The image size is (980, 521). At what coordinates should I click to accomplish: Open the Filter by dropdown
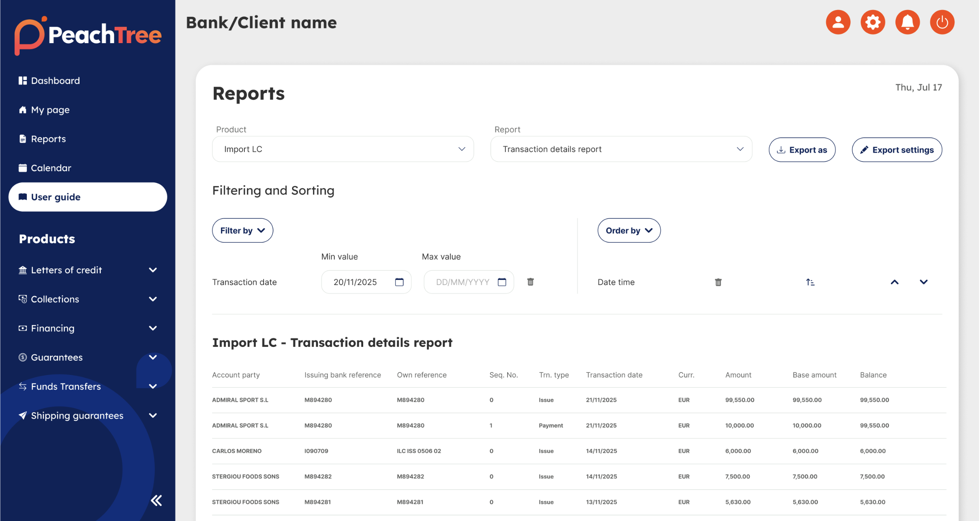pos(242,231)
